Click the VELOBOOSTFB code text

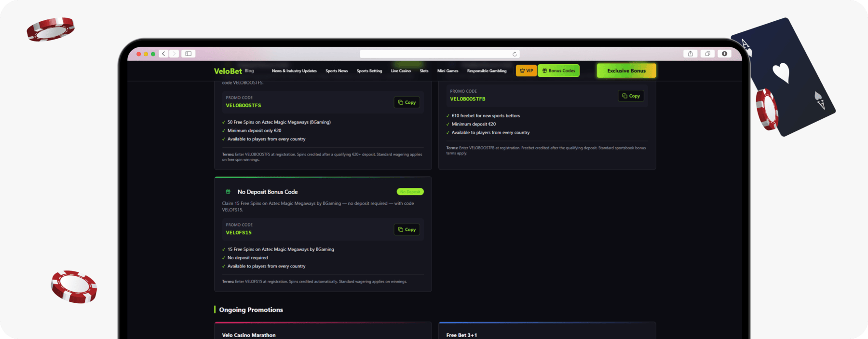click(468, 99)
